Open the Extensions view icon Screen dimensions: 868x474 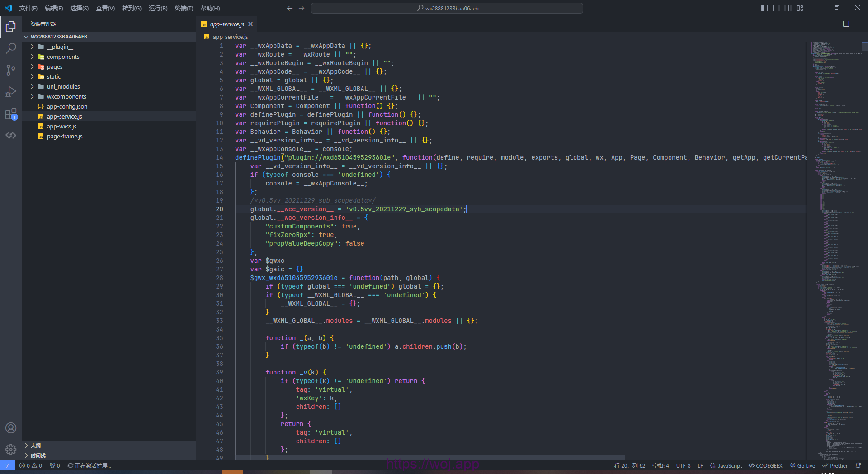pyautogui.click(x=11, y=114)
